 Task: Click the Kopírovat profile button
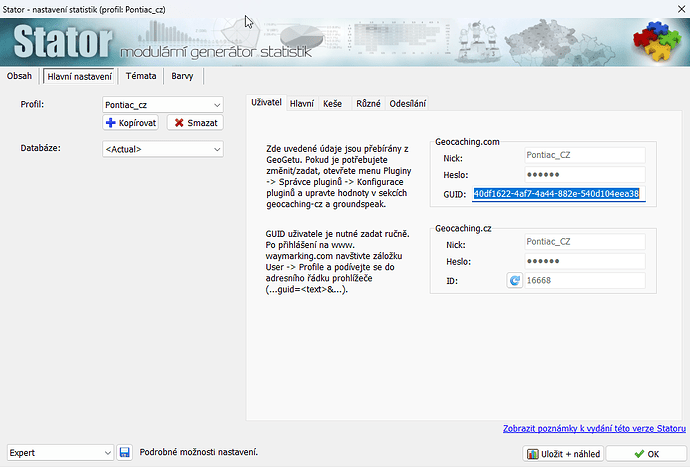(131, 123)
